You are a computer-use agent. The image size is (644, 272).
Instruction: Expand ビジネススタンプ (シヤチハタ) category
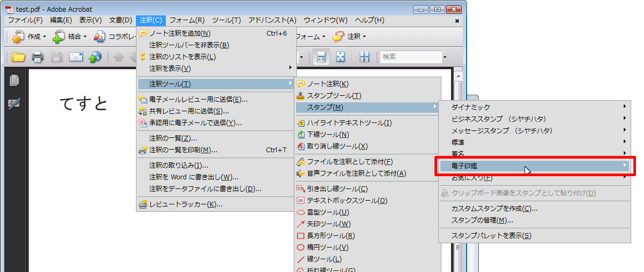coord(535,119)
